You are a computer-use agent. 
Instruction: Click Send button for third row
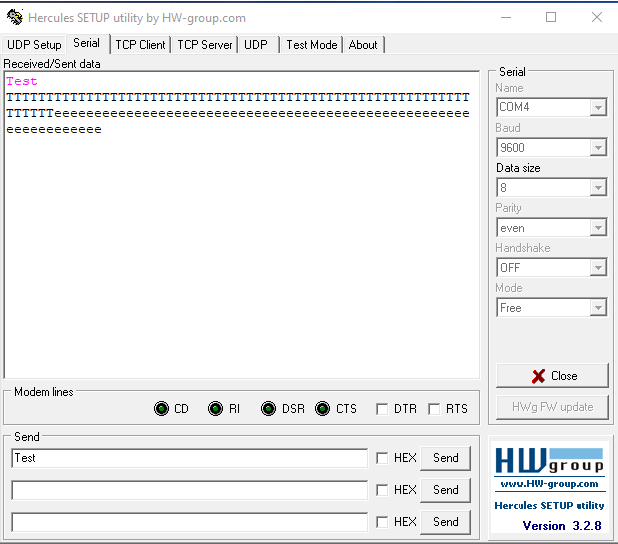click(x=445, y=522)
